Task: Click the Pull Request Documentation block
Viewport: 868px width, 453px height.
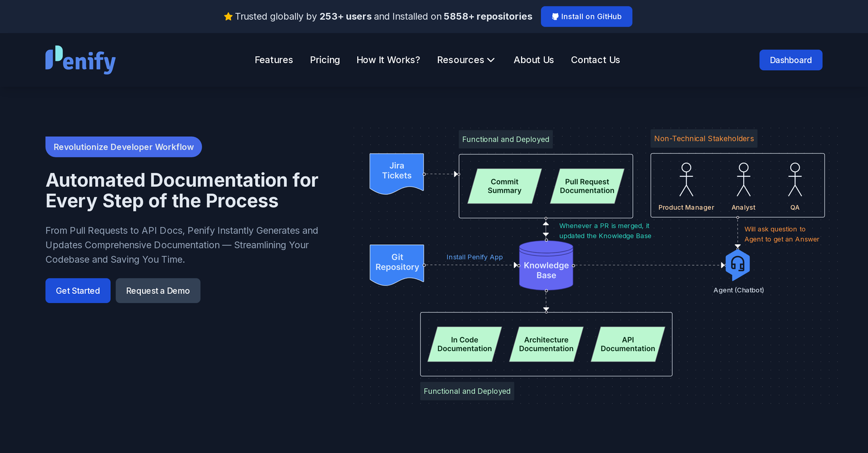Action: [587, 186]
